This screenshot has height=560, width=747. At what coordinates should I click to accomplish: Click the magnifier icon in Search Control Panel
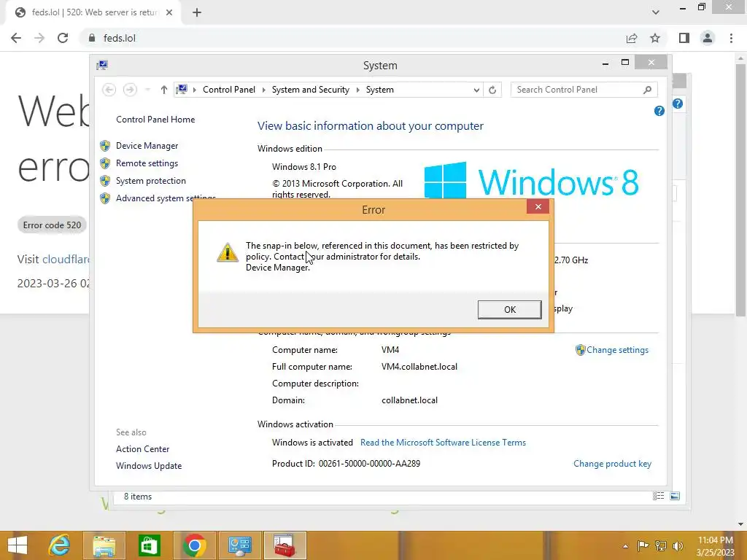pos(647,90)
